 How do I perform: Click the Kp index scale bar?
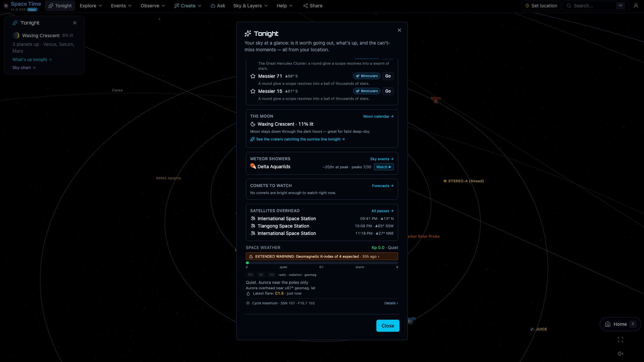coord(322,263)
